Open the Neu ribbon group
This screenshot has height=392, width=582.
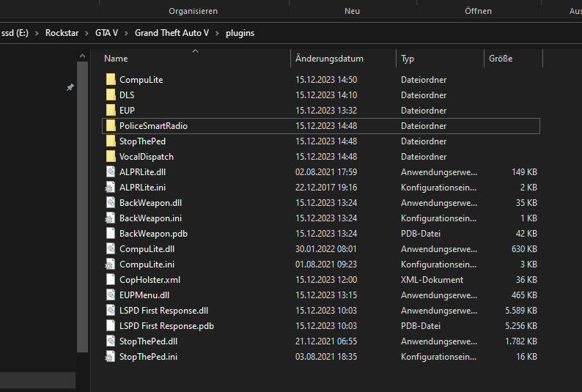(x=352, y=11)
